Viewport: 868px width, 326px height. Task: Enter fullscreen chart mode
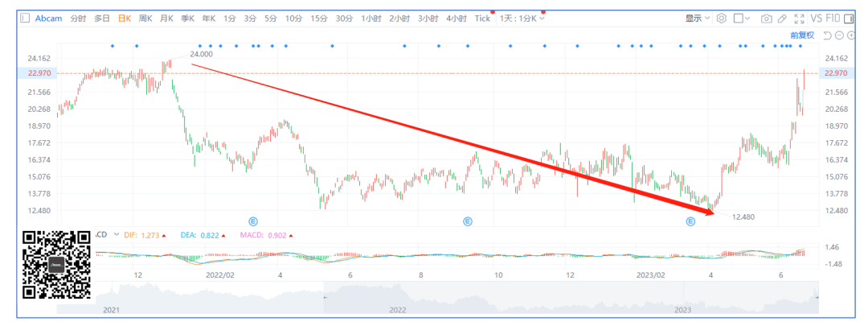(x=798, y=19)
